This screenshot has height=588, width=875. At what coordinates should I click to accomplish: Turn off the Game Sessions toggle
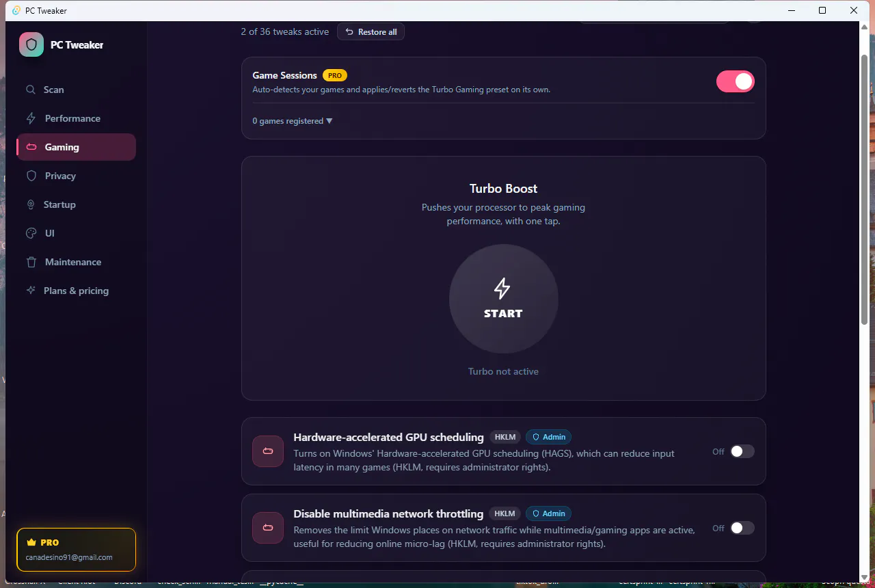click(x=736, y=81)
